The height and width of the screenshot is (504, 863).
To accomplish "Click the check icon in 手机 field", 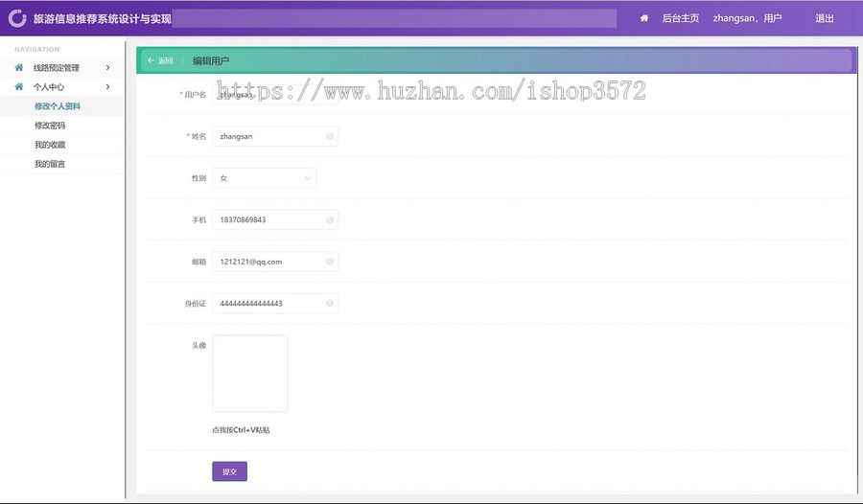I will tap(330, 220).
